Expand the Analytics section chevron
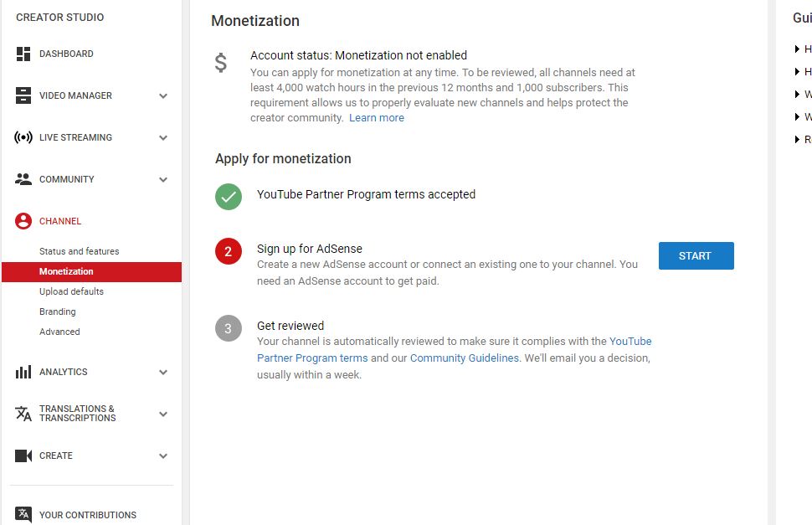Image resolution: width=812 pixels, height=525 pixels. pyautogui.click(x=163, y=373)
